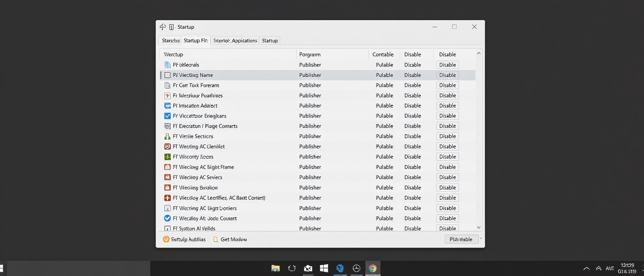Switch to the 'Startup Fih' tab
This screenshot has width=644, height=276.
point(195,40)
